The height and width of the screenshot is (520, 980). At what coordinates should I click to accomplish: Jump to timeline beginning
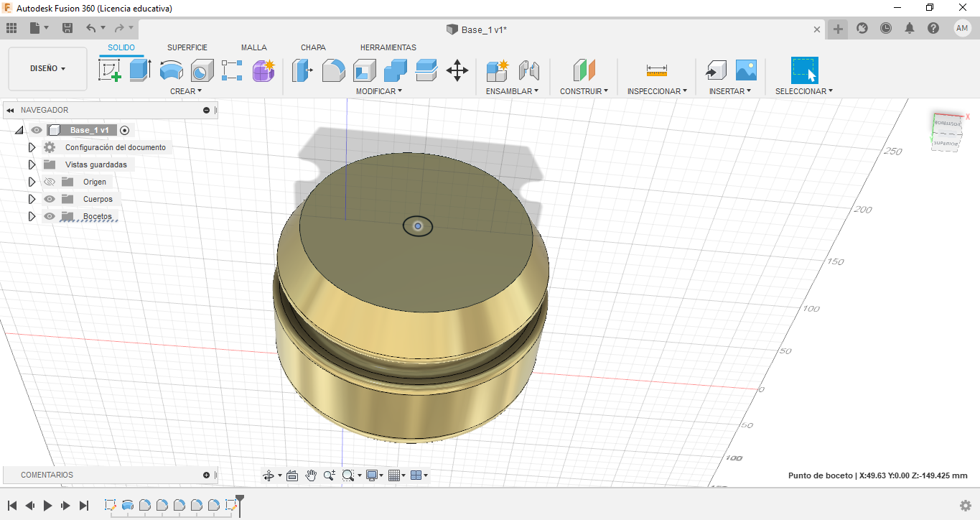point(12,506)
